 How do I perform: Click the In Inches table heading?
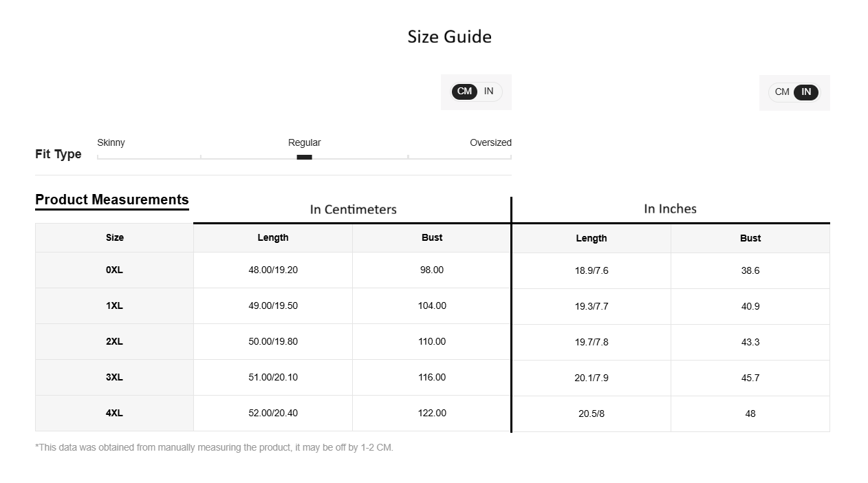[670, 208]
